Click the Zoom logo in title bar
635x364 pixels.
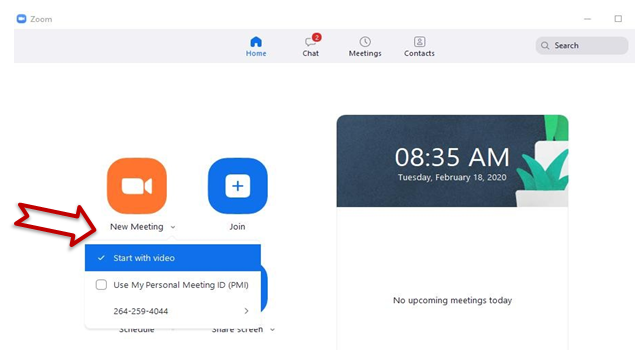point(21,19)
